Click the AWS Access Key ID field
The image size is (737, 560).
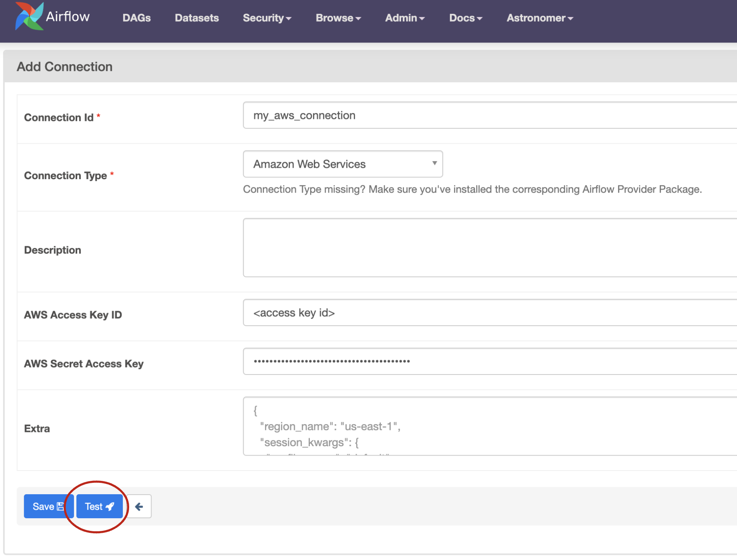click(488, 313)
